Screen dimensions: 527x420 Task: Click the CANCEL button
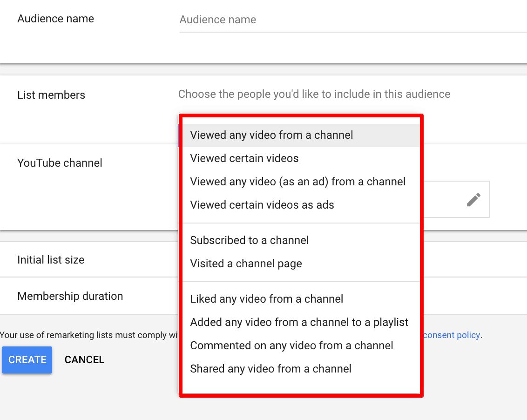click(x=84, y=360)
